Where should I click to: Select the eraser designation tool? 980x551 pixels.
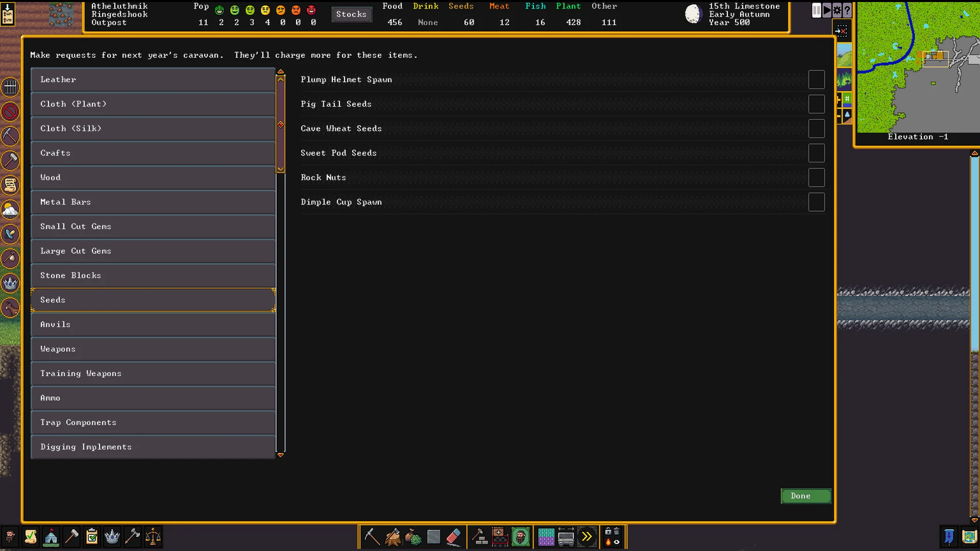tap(454, 537)
